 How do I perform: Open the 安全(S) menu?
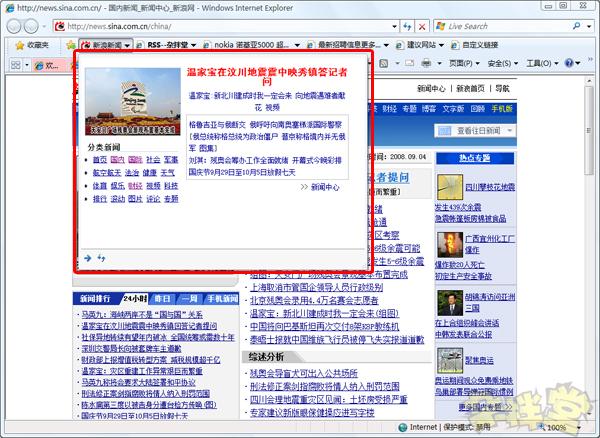pyautogui.click(x=502, y=63)
